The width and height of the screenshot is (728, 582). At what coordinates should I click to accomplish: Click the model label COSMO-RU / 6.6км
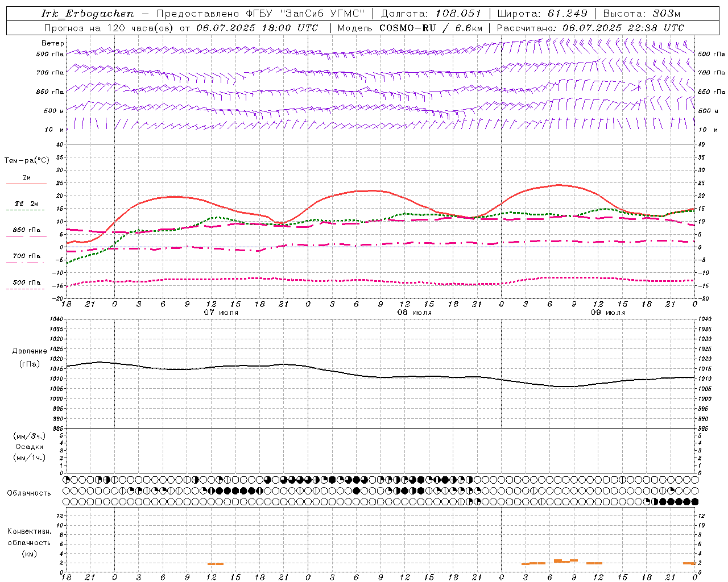coord(431,28)
